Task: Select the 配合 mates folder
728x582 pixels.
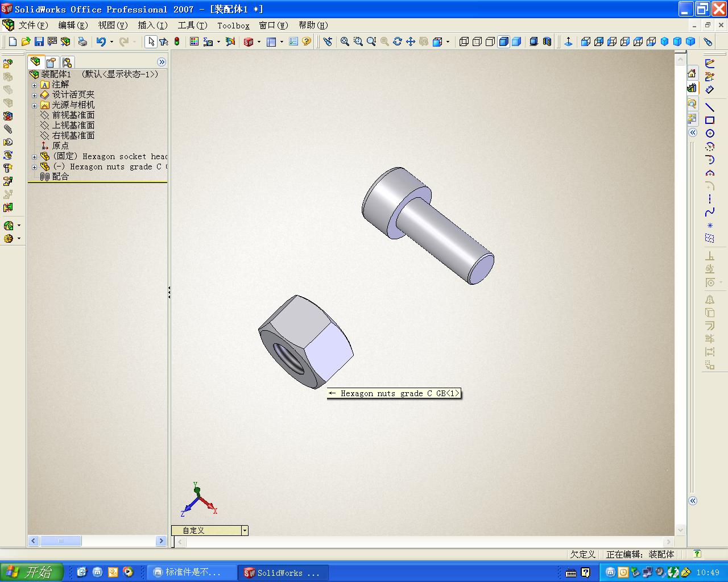Action: [60, 177]
